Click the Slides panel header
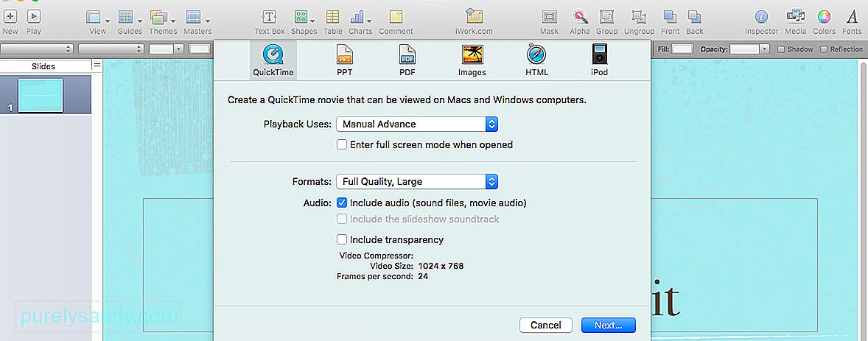 pyautogui.click(x=43, y=66)
